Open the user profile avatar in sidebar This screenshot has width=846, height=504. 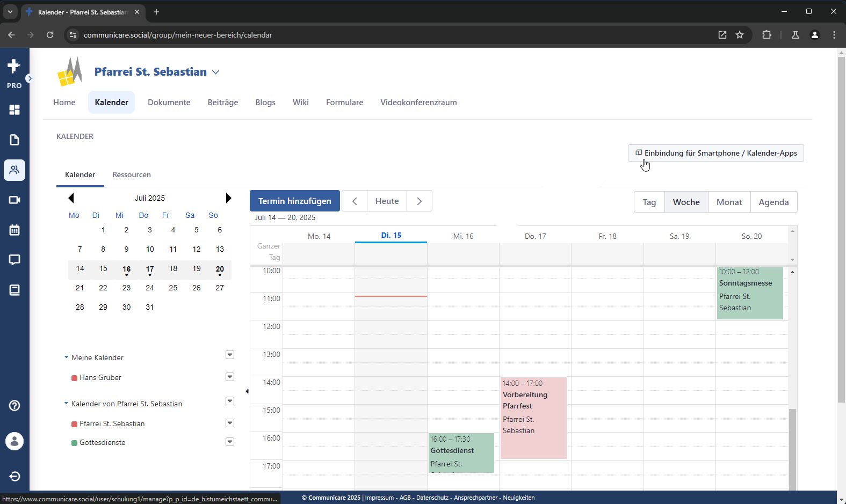[15, 441]
